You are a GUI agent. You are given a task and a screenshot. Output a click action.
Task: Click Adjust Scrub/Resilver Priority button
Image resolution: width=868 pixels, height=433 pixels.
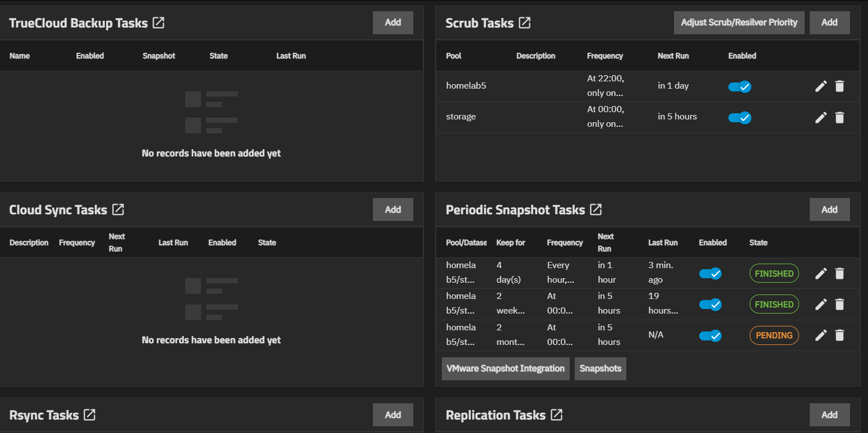point(739,22)
